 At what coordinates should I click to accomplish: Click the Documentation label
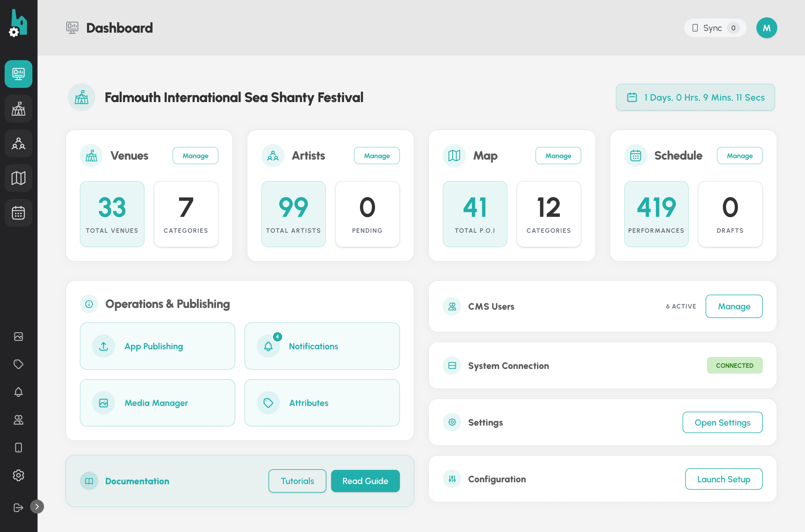pos(137,481)
